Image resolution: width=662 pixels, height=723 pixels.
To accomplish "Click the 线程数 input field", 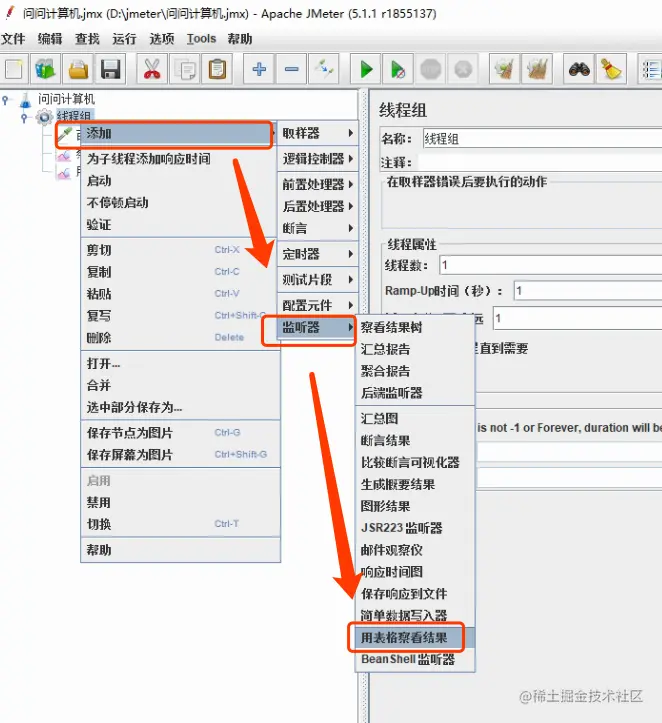I will click(550, 265).
